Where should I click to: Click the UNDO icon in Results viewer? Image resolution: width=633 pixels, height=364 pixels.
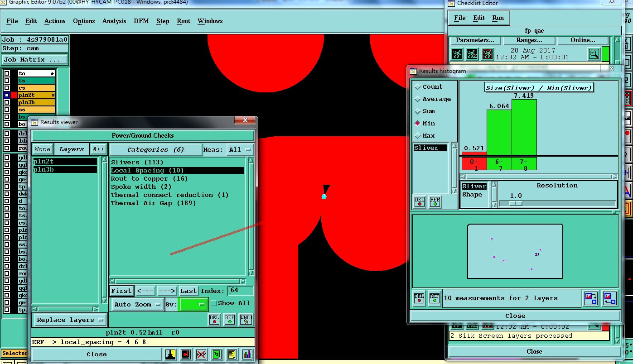pyautogui.click(x=246, y=320)
